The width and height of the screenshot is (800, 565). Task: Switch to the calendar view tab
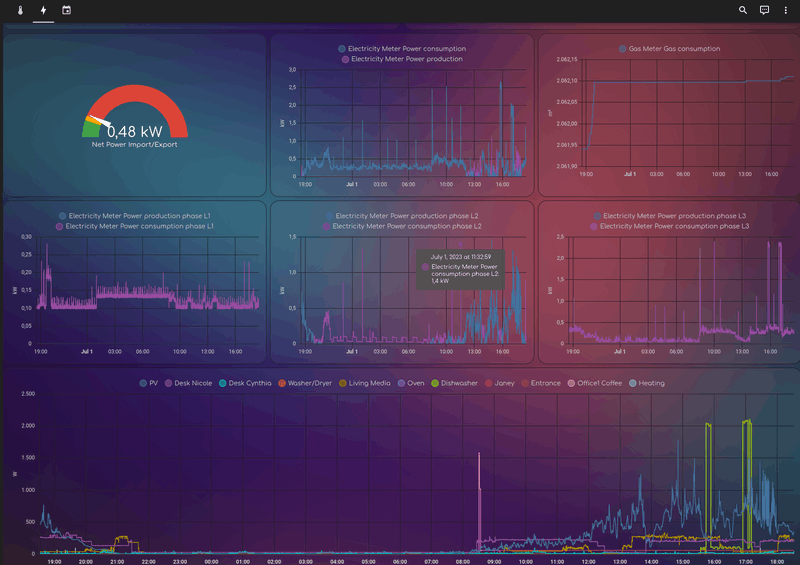pos(66,10)
